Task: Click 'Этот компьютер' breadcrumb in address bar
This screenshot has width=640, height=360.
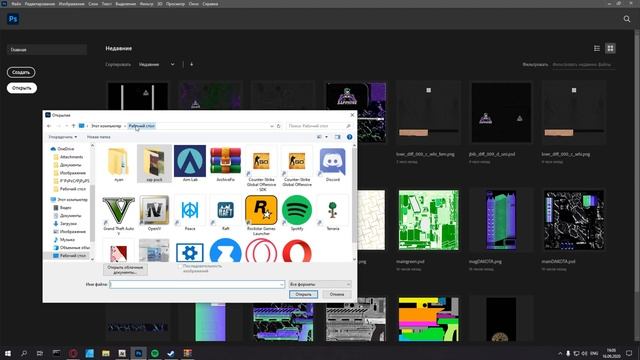Action: 106,126
